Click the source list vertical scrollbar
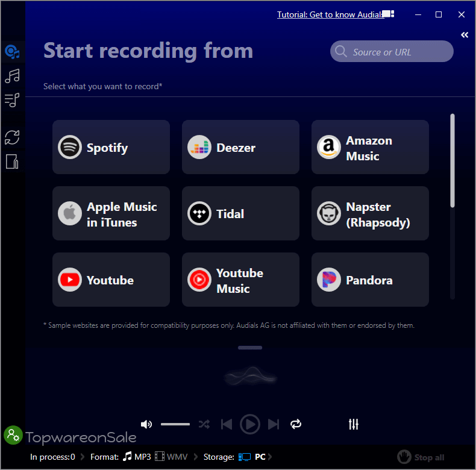 [453, 161]
